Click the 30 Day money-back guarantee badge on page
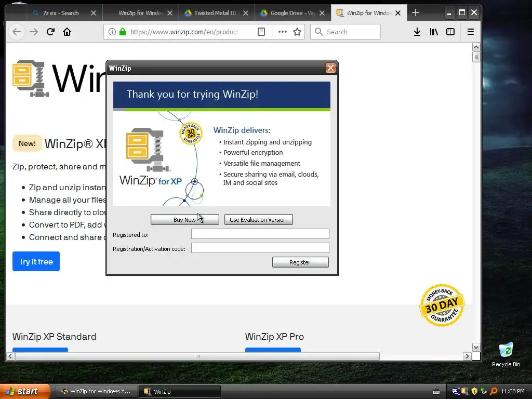This screenshot has height=399, width=532. click(x=442, y=305)
